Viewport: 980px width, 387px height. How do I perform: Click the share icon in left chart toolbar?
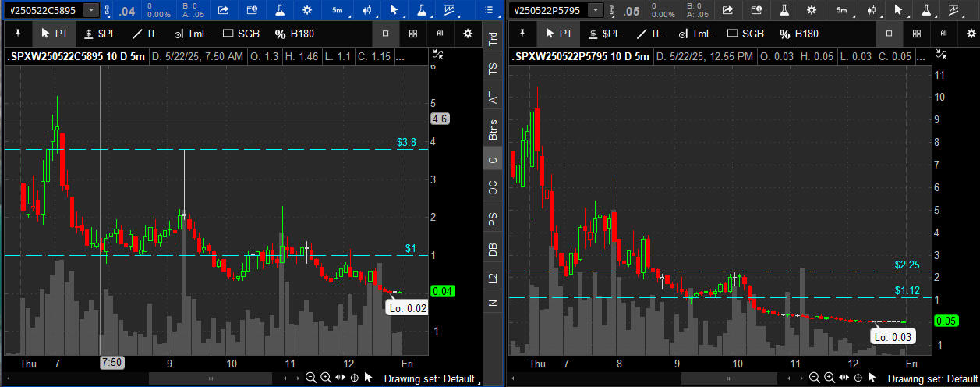[x=223, y=10]
